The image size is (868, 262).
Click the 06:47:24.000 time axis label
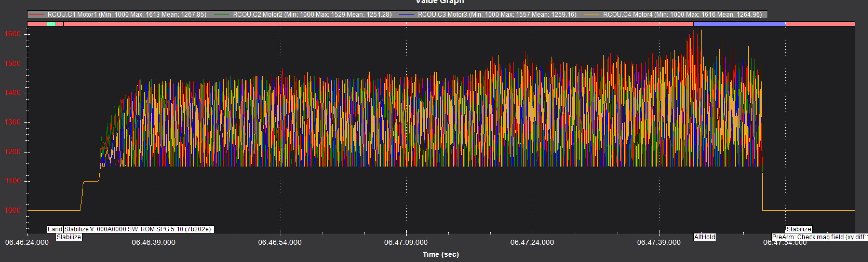[x=532, y=243]
